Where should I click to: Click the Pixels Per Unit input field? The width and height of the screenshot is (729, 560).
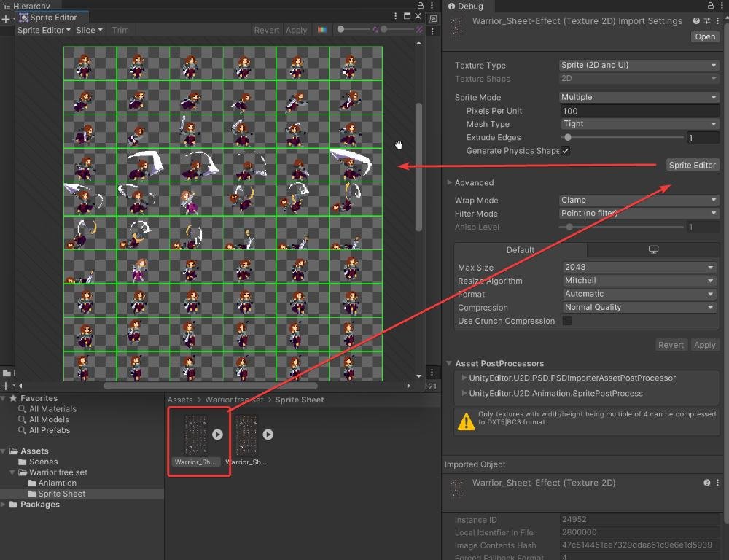(x=640, y=111)
